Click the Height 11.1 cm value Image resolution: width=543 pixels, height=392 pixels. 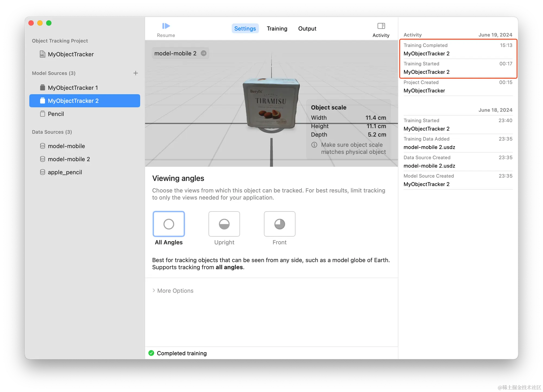click(376, 126)
